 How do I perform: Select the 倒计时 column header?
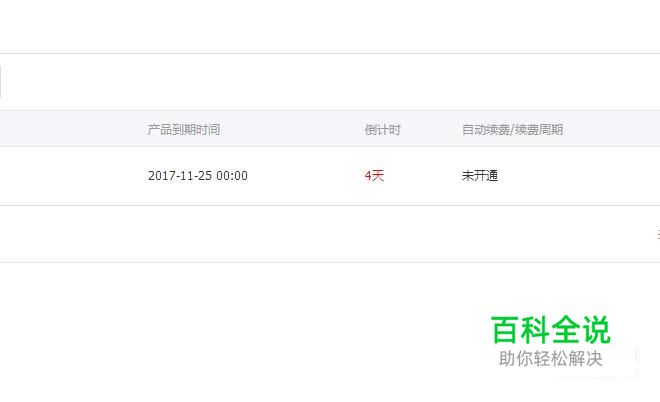(382, 129)
